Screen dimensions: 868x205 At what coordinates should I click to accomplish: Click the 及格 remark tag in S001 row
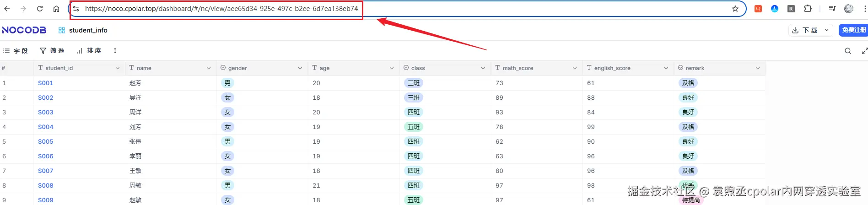pyautogui.click(x=688, y=83)
